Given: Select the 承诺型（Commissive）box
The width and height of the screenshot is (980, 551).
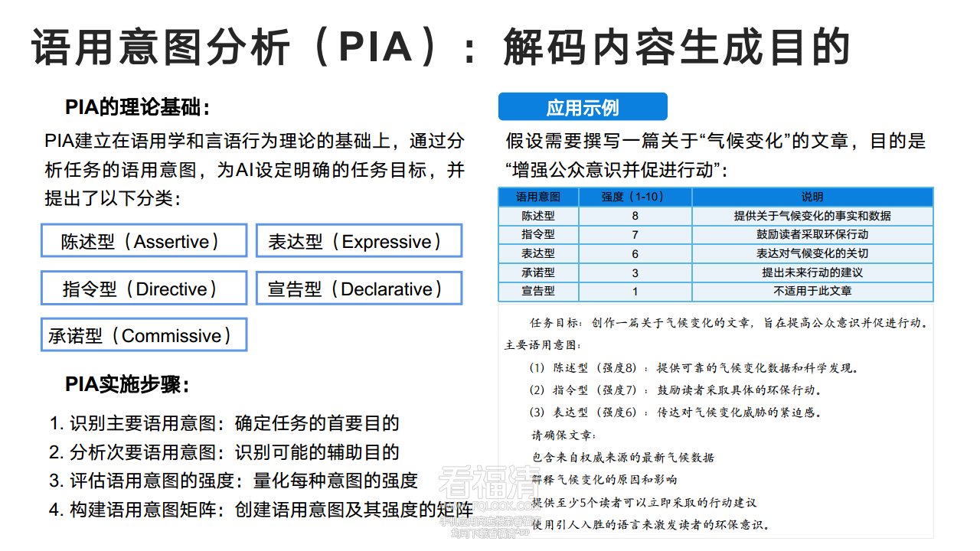Looking at the screenshot, I should click(x=143, y=334).
